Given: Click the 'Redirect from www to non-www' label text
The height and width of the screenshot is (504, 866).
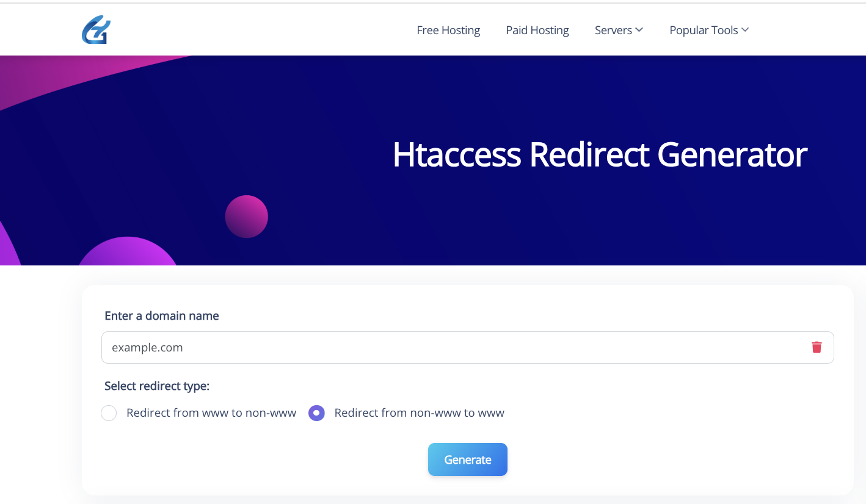Looking at the screenshot, I should click(x=211, y=413).
